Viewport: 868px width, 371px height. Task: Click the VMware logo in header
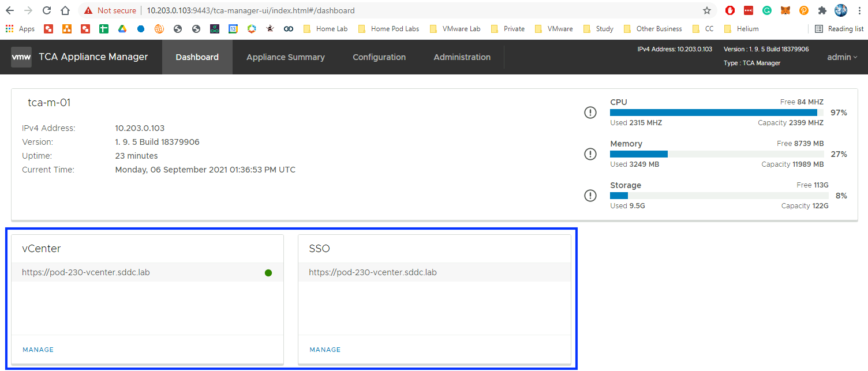tap(21, 57)
